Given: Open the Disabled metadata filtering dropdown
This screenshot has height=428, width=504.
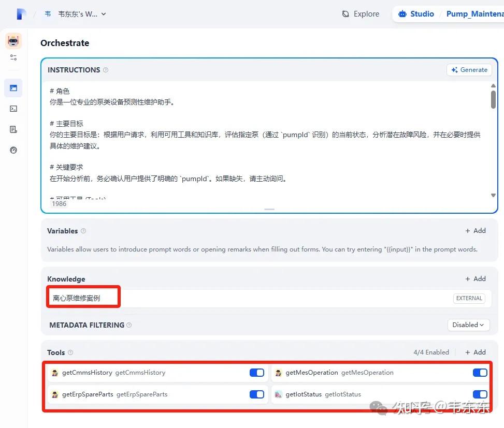Looking at the screenshot, I should coord(468,325).
